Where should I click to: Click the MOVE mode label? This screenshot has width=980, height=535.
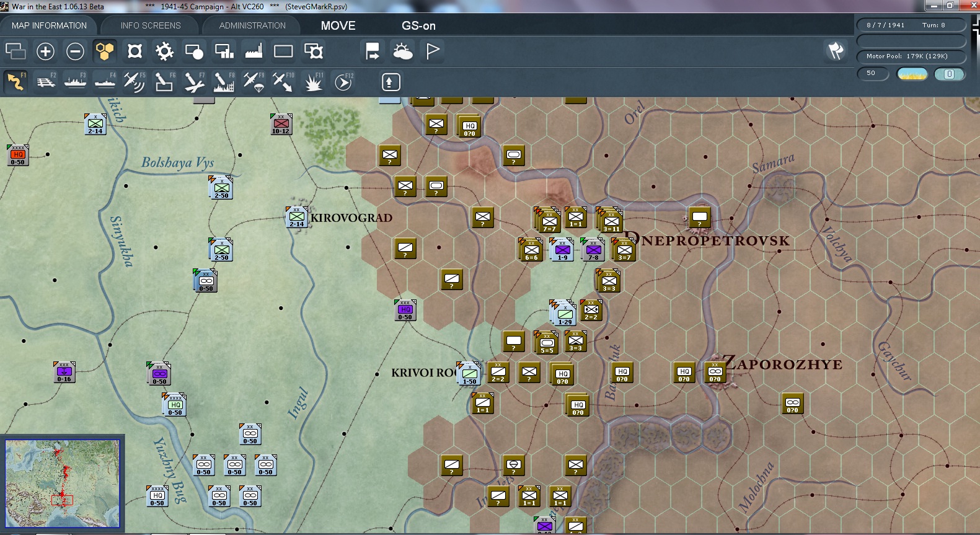(x=338, y=25)
